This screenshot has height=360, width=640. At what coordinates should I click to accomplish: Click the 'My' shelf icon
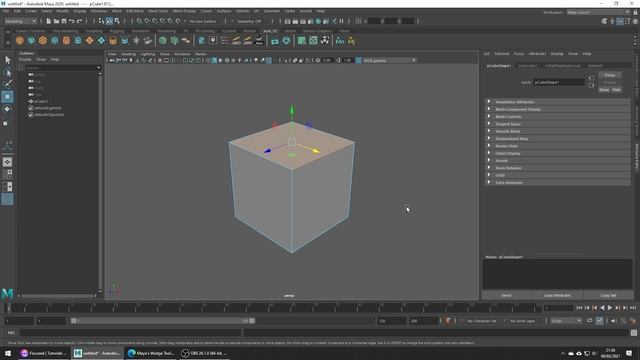coord(351,40)
